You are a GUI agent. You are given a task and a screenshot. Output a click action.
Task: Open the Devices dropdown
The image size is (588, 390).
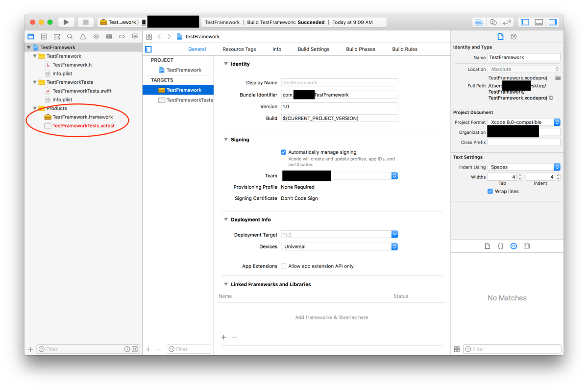tap(340, 246)
